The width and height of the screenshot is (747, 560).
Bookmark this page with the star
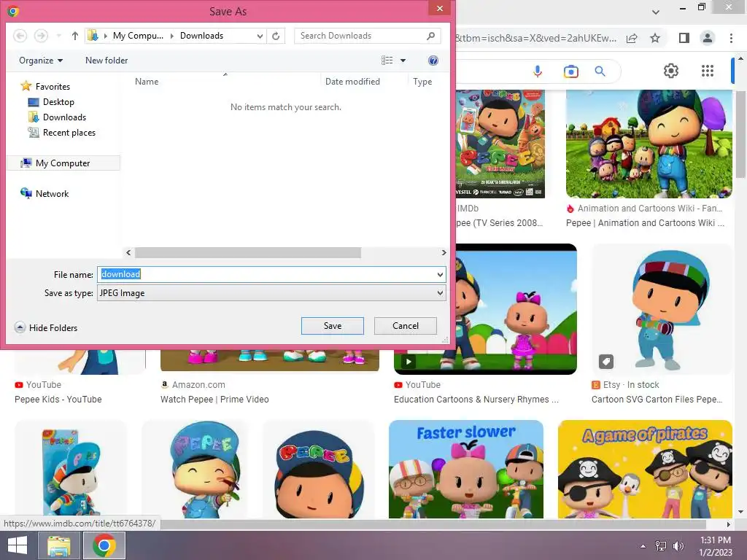coord(655,38)
